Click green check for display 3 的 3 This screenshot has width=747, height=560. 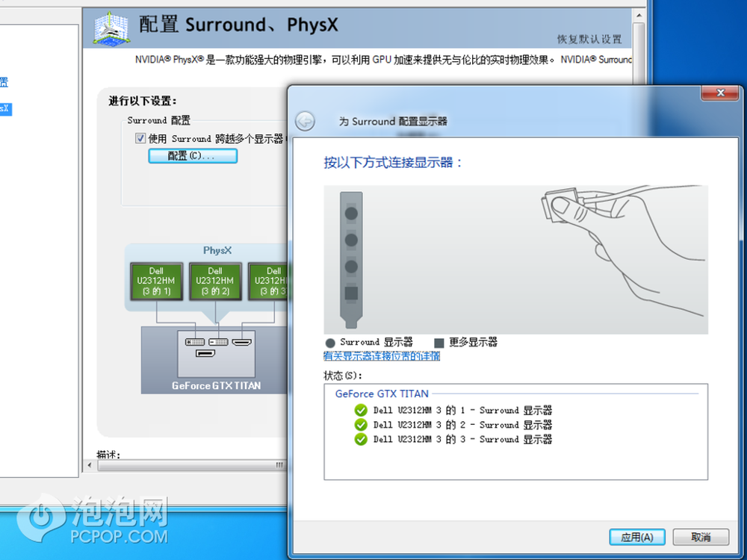(x=361, y=439)
